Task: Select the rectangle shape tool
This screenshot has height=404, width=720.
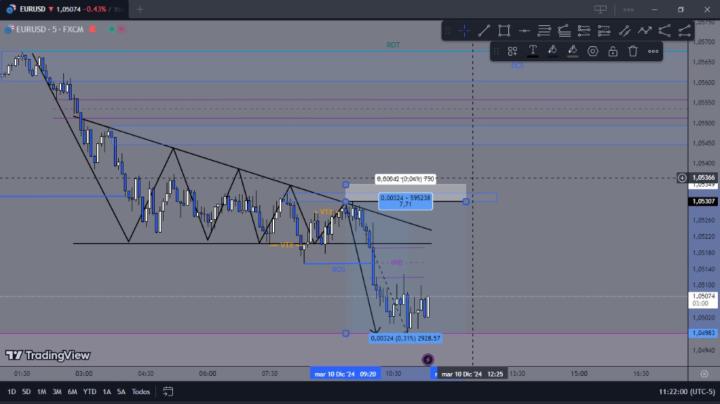Action: (x=504, y=31)
